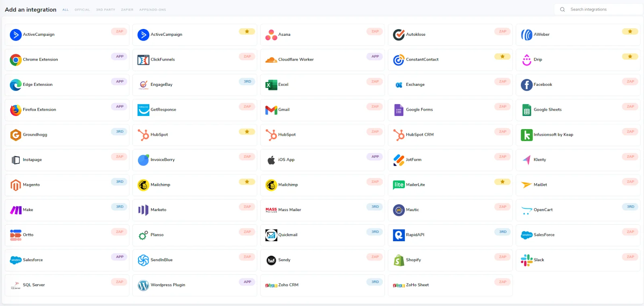Image resolution: width=644 pixels, height=306 pixels.
Task: Select the HubSpot CRM icon
Action: tap(398, 134)
